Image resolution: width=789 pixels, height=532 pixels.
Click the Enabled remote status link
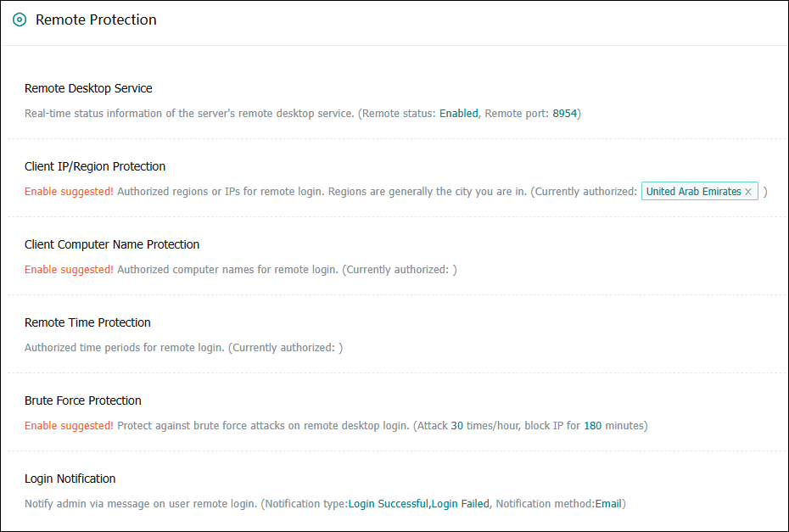click(458, 113)
